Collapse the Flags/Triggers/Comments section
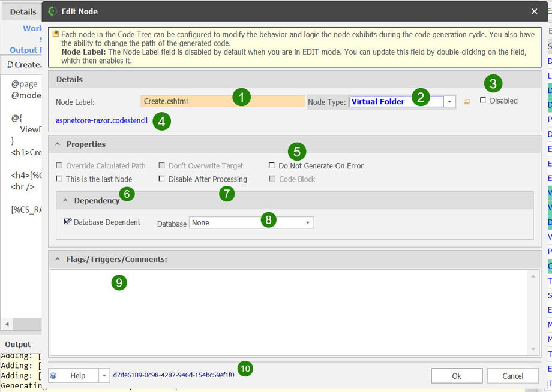 point(58,259)
